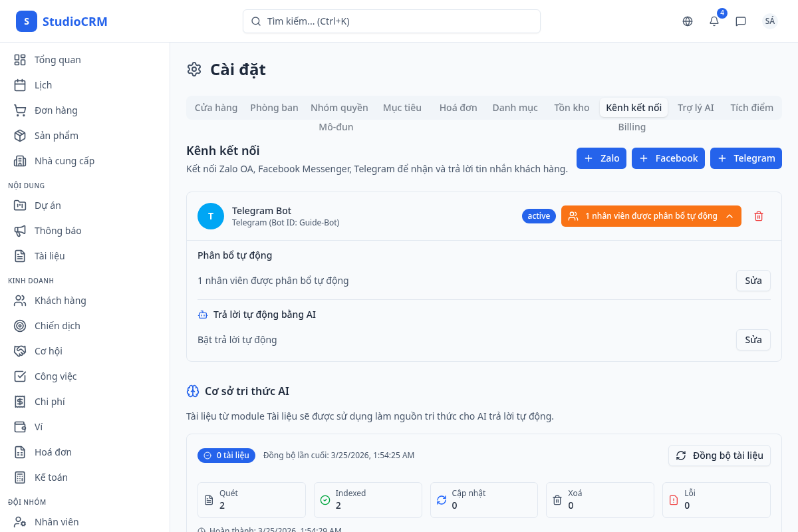This screenshot has height=532, width=798.
Task: Open notifications via the bell icon
Action: (713, 21)
